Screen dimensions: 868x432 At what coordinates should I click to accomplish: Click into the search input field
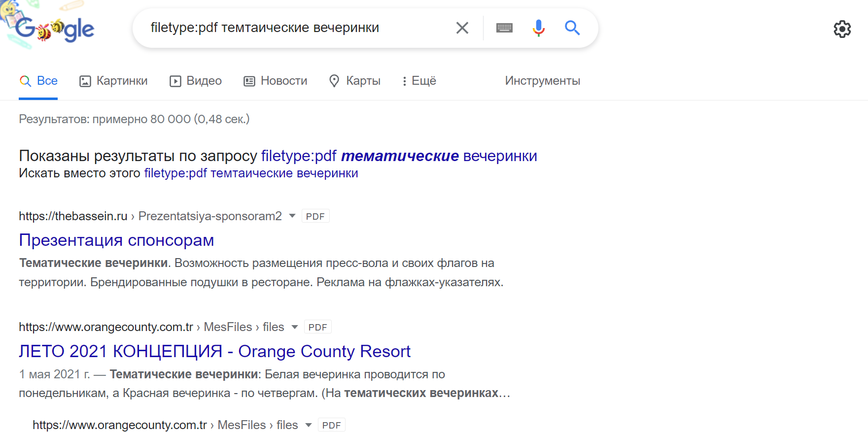tap(296, 28)
